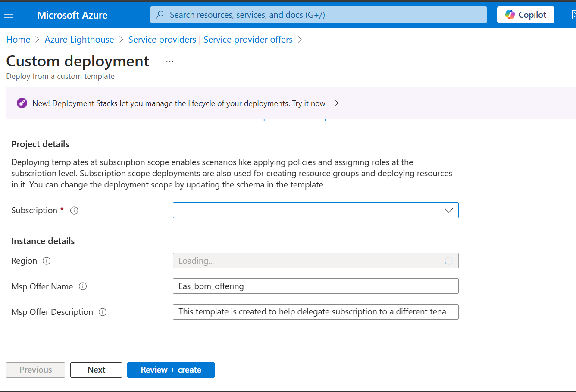Click the Custom deployment page title
This screenshot has height=392, width=576.
tap(78, 61)
